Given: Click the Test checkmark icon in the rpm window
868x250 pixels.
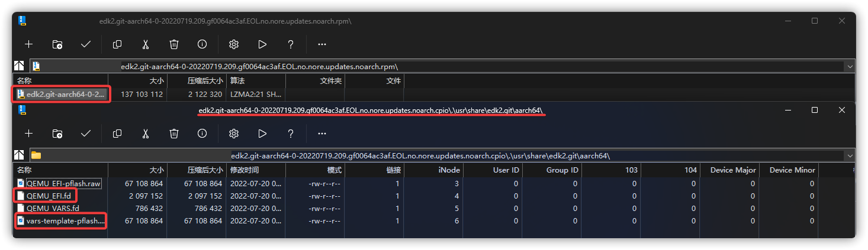Looking at the screenshot, I should pos(86,44).
